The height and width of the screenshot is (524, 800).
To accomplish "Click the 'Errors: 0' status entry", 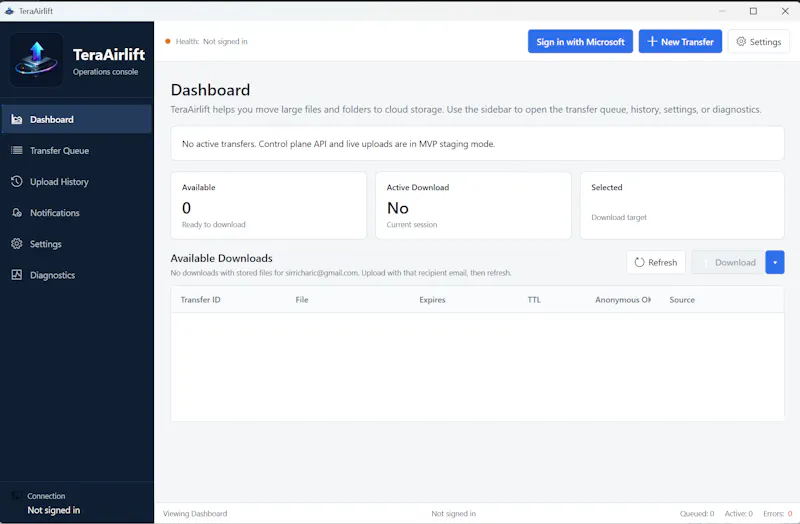I will pos(778,513).
